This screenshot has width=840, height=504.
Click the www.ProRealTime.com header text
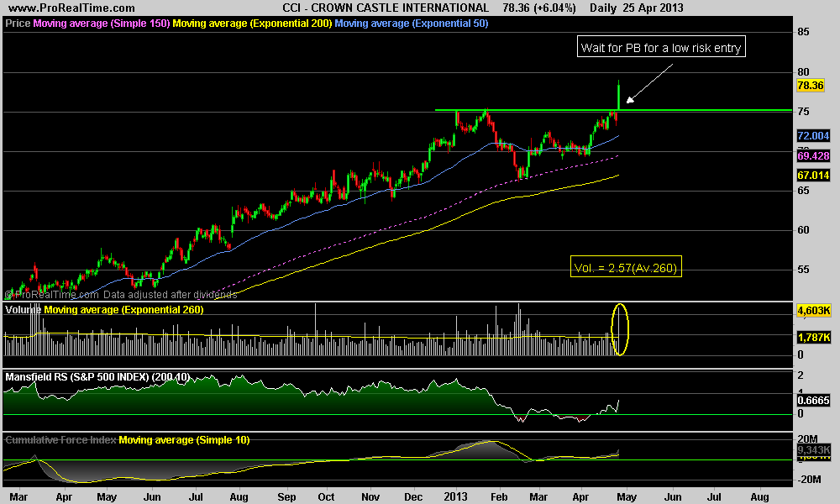click(71, 8)
